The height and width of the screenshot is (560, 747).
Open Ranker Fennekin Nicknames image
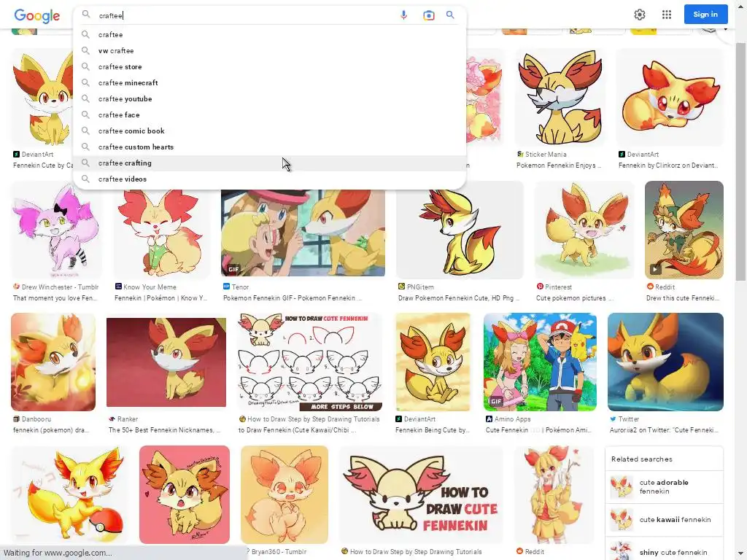166,362
